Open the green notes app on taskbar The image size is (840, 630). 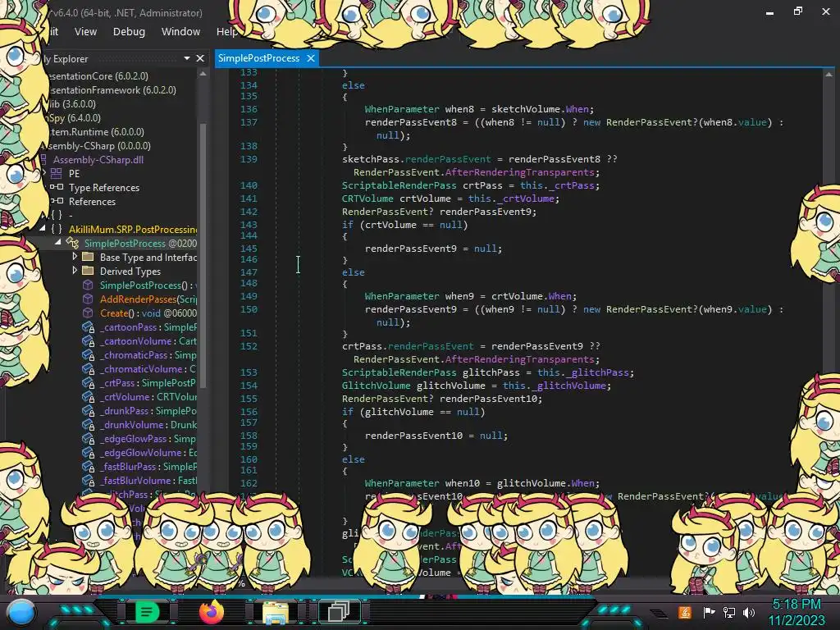click(146, 612)
